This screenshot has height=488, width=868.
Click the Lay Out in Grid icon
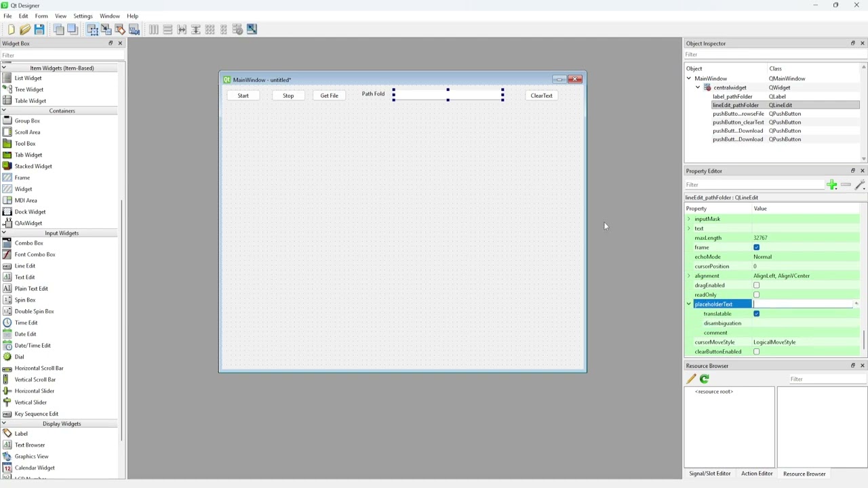tap(210, 29)
